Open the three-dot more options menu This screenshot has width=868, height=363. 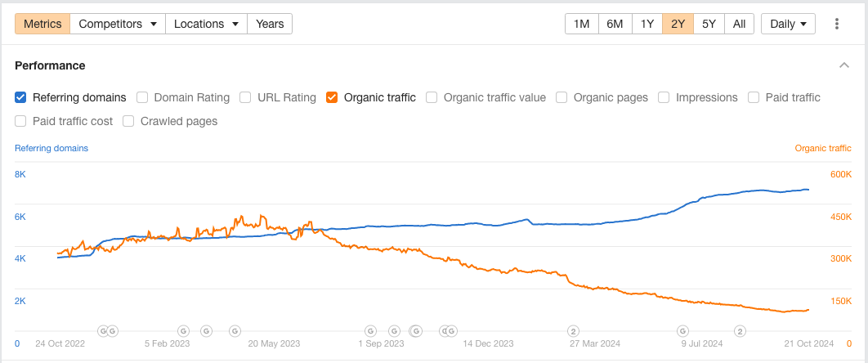pos(836,24)
